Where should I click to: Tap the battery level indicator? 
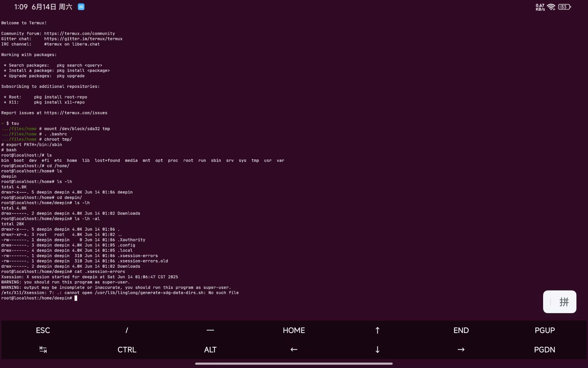click(x=565, y=7)
